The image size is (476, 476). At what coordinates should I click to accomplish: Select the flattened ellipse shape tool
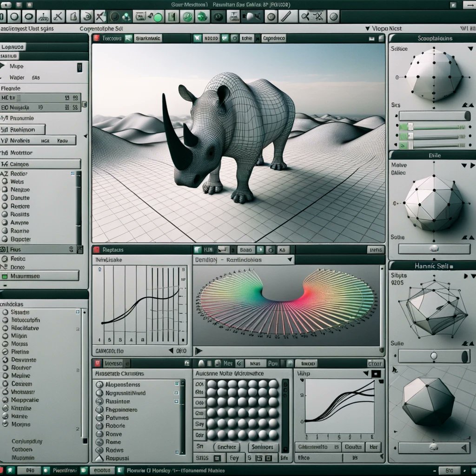29,16
